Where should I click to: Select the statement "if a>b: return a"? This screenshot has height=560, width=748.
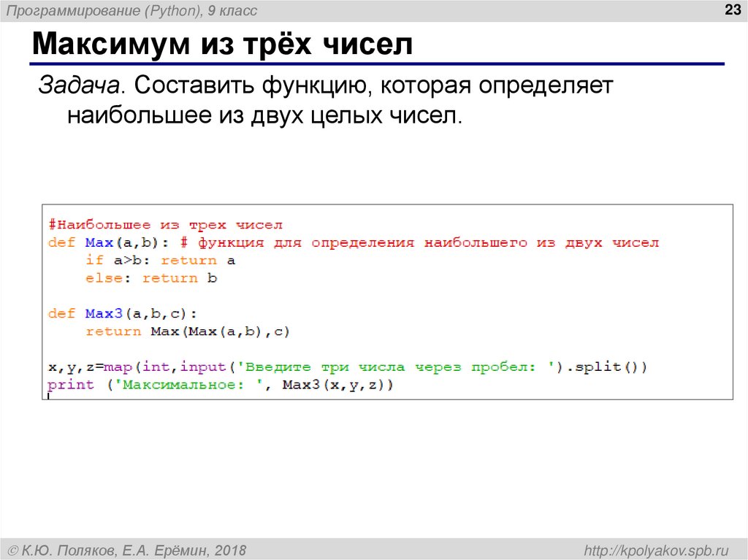159,259
